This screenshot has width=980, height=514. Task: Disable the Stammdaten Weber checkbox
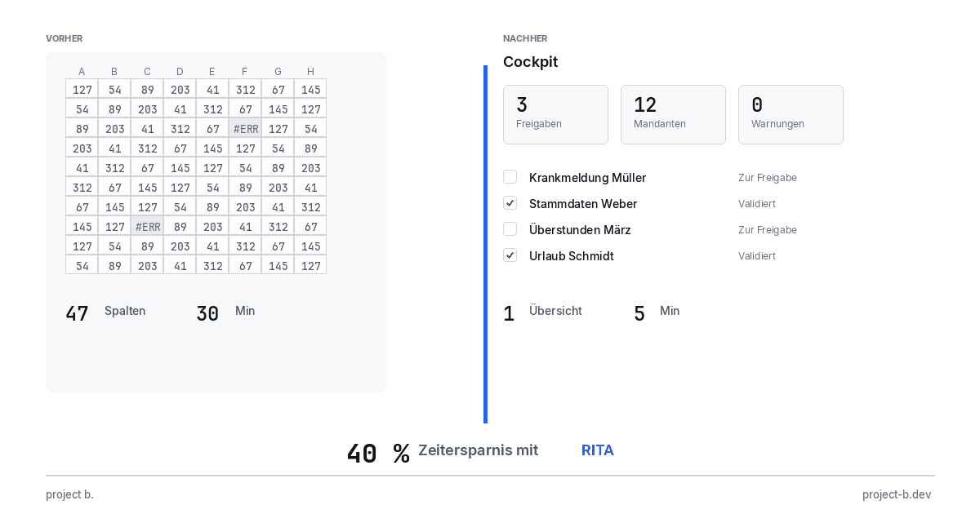(510, 203)
